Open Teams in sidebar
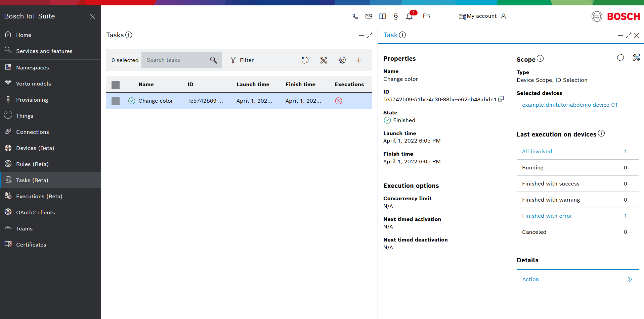 pos(50,228)
